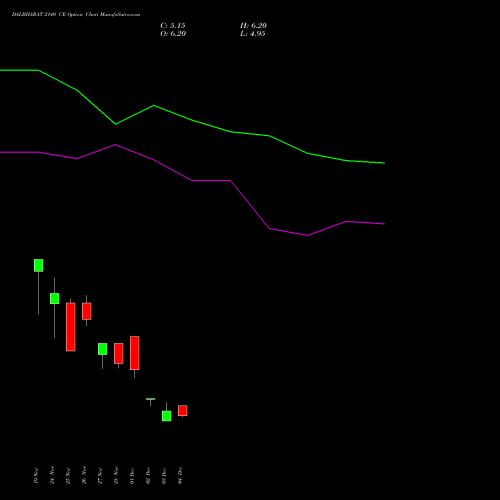Select the 28 Nov date label
Screen dimensions: 500x500
116,475
